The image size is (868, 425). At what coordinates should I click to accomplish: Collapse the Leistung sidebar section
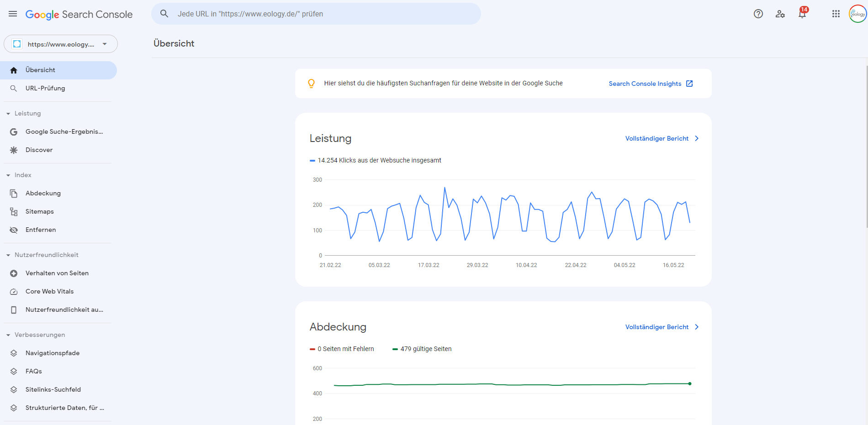[8, 114]
